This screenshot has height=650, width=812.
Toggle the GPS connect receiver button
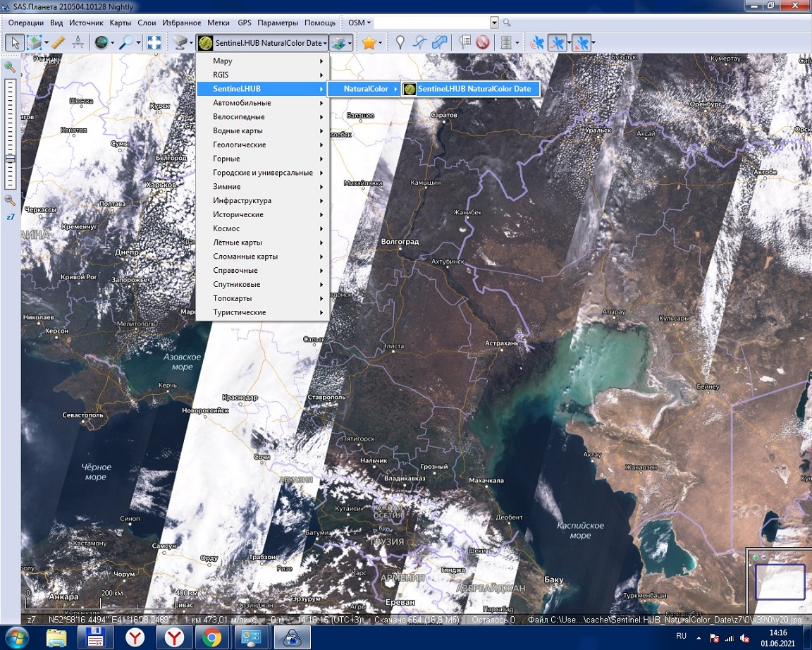coord(537,43)
